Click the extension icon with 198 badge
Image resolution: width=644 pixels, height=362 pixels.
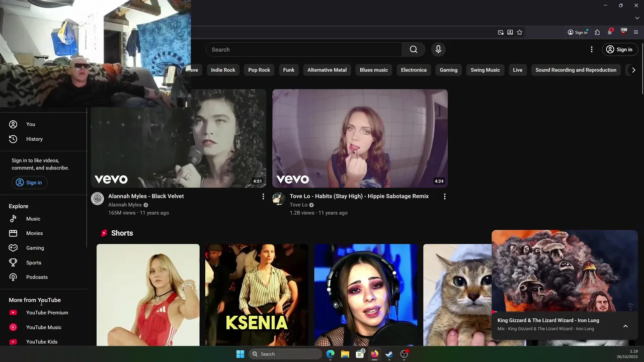[x=624, y=32]
